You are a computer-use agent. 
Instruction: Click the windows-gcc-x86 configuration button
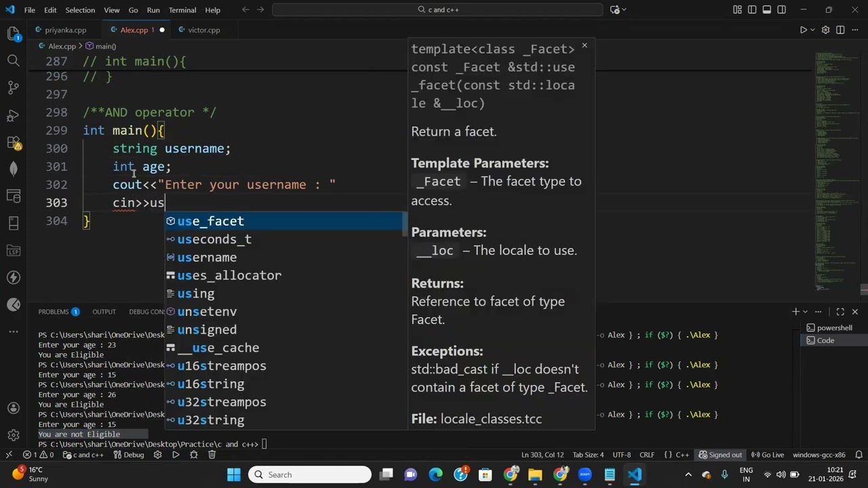click(x=819, y=455)
